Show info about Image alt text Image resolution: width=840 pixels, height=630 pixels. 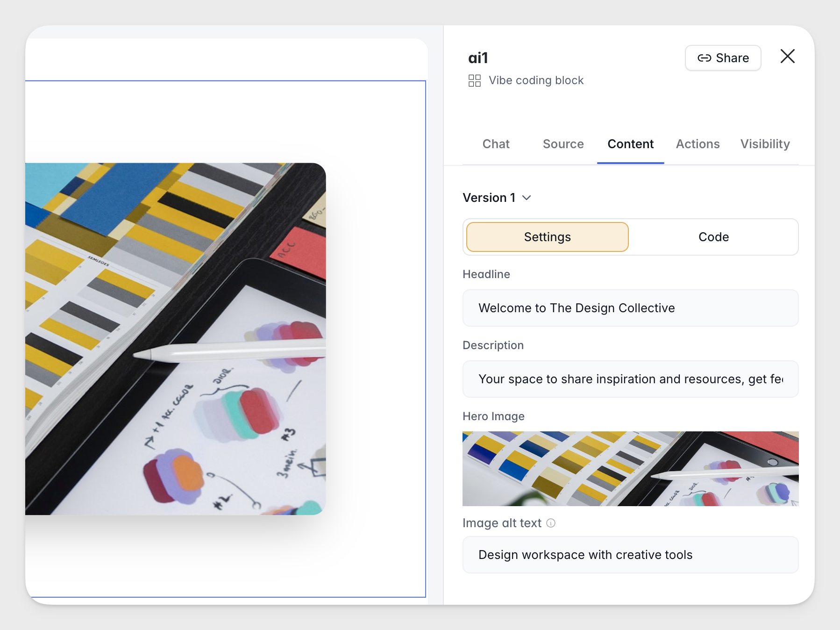pos(551,523)
